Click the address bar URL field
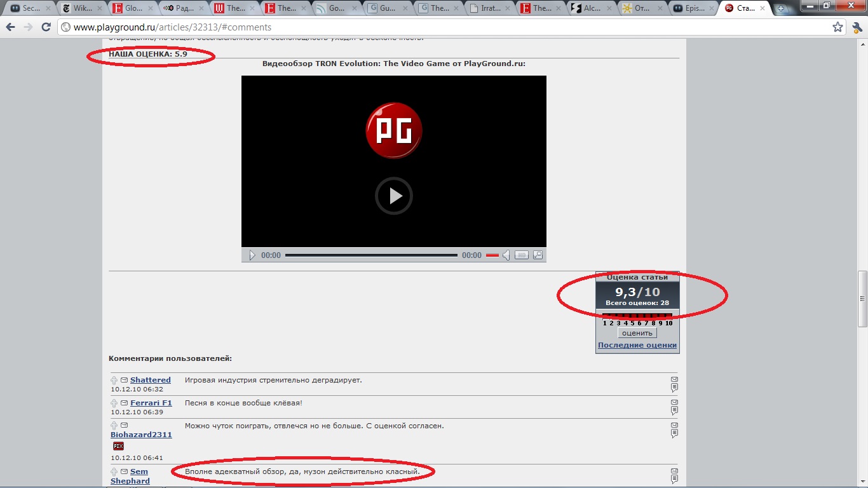The image size is (868, 488). point(445,27)
